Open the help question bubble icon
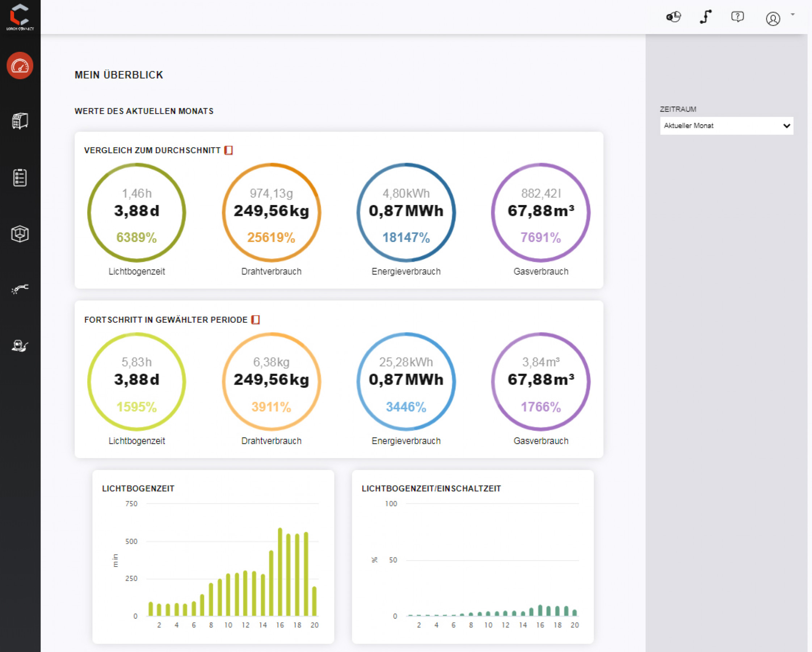This screenshot has height=652, width=812. tap(737, 17)
